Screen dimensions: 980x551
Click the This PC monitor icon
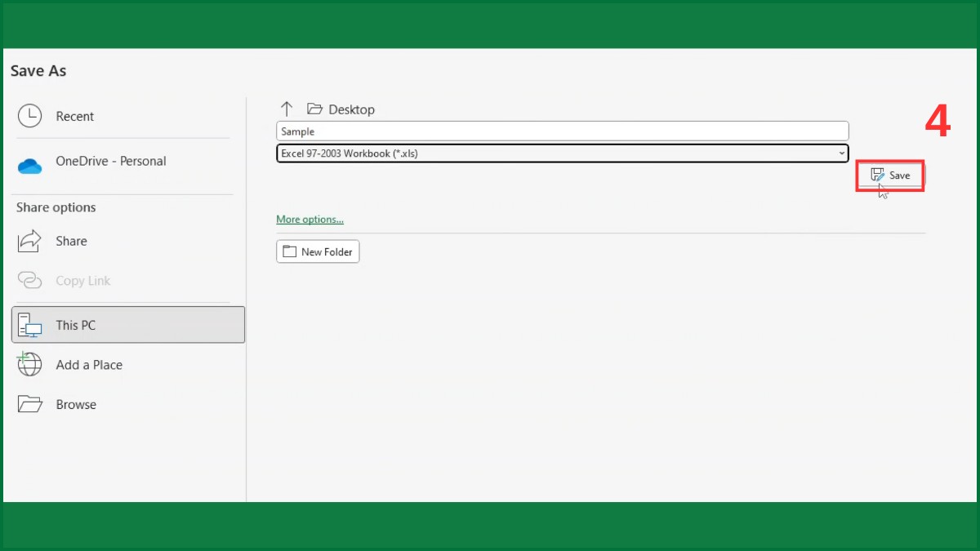(x=31, y=325)
